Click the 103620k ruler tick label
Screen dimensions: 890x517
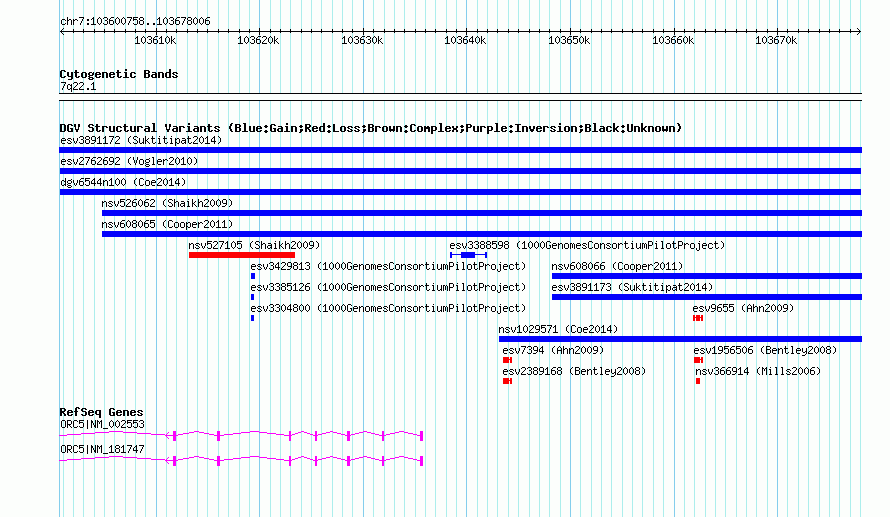[258, 41]
